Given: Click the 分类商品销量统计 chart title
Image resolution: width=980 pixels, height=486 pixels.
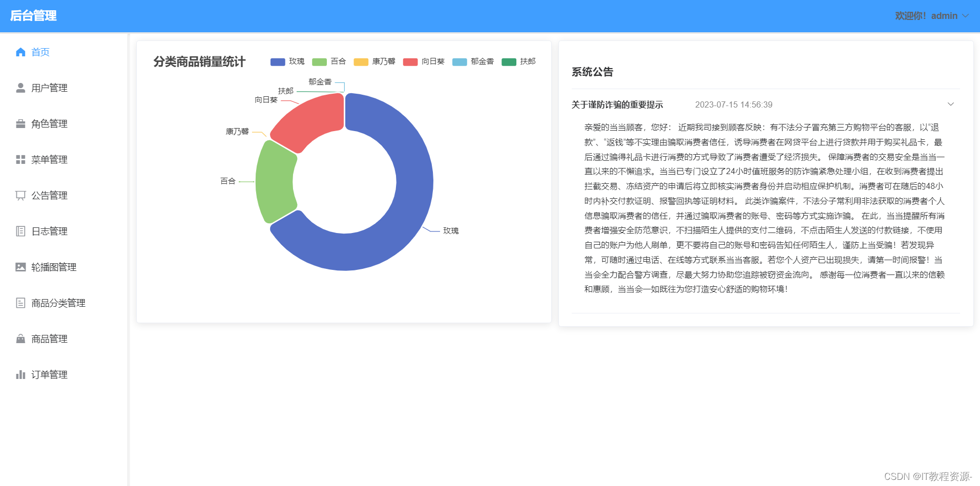Looking at the screenshot, I should [x=199, y=62].
